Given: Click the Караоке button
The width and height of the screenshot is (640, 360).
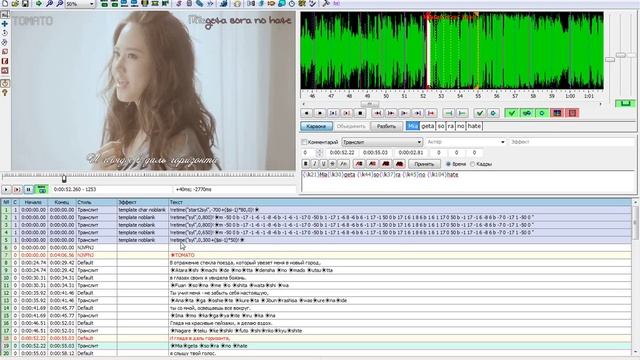Looking at the screenshot, I should [x=316, y=127].
